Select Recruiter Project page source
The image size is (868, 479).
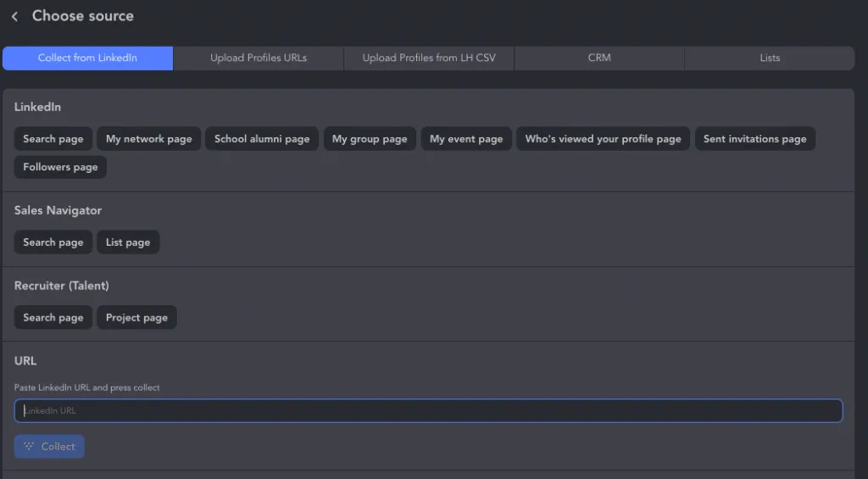(136, 318)
